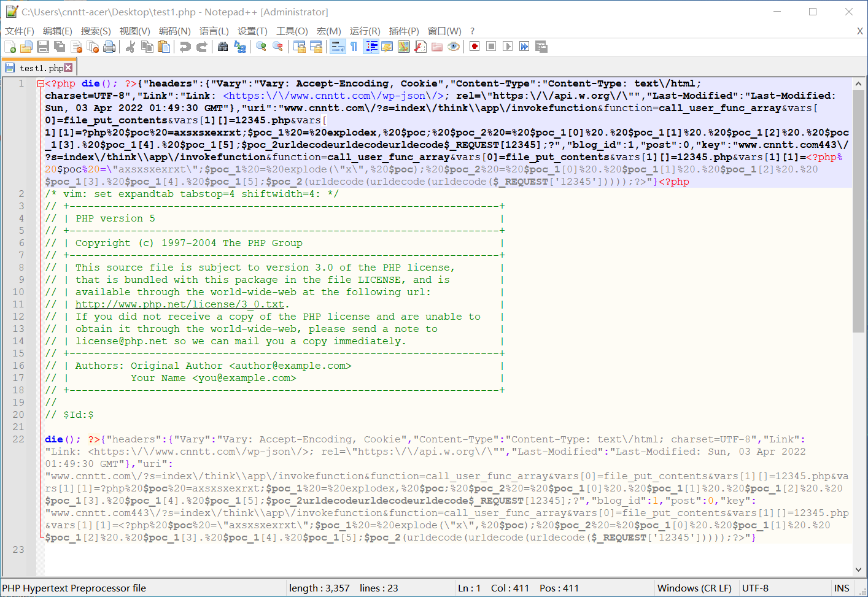Image resolution: width=868 pixels, height=597 pixels.
Task: Open the ? help menu
Action: click(x=472, y=31)
